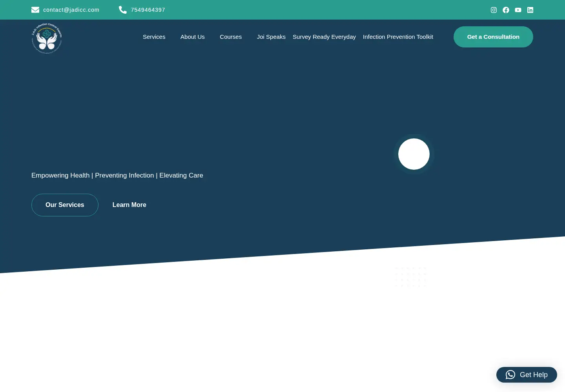Go to the About Us page
This screenshot has height=392, width=565.
(x=193, y=37)
